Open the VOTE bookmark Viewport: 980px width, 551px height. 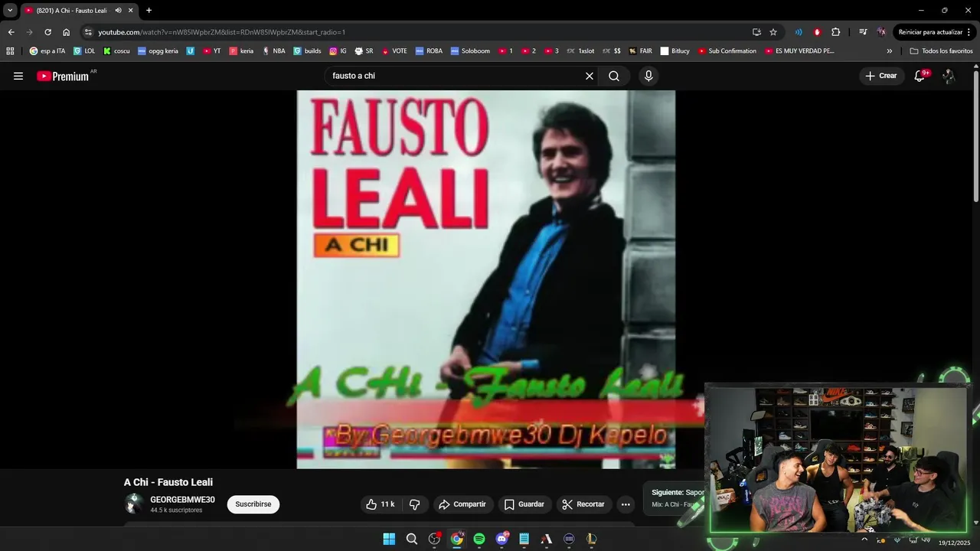pyautogui.click(x=394, y=51)
